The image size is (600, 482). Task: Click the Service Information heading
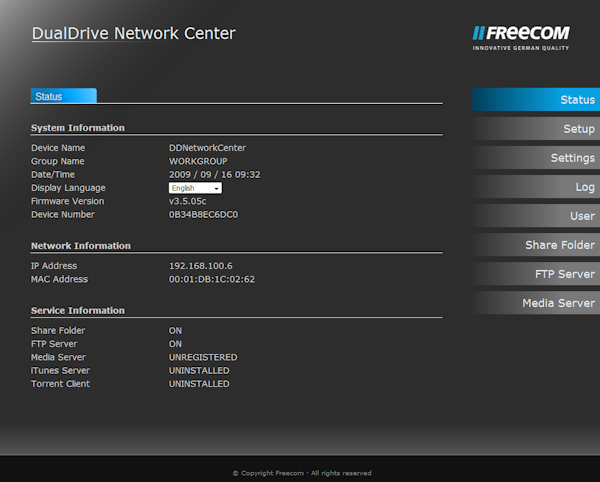[78, 311]
